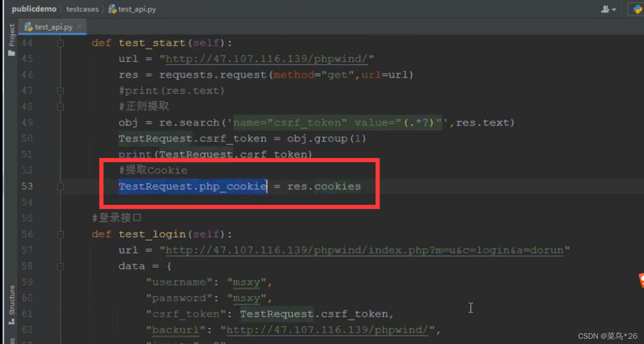
Task: Open the Project tool window
Action: coord(12,40)
